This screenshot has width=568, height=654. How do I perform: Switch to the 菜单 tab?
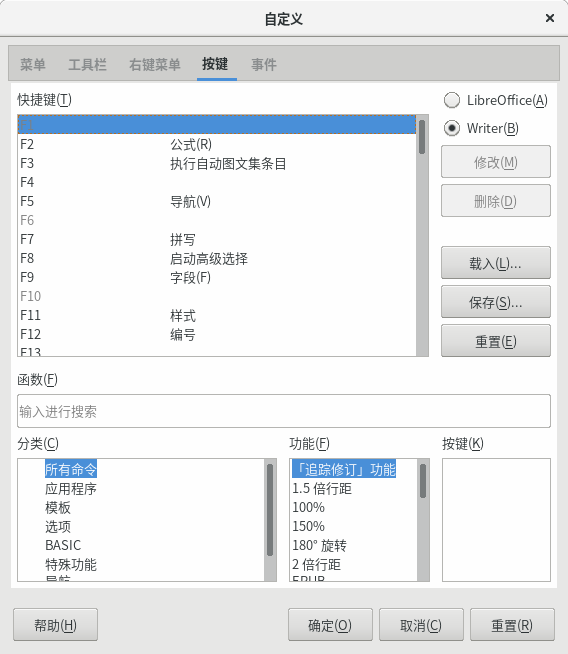[x=33, y=65]
